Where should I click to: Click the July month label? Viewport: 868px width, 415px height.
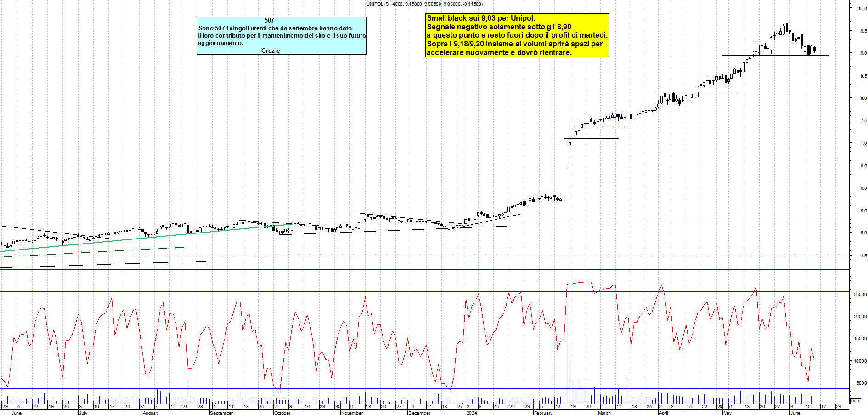coord(83,413)
